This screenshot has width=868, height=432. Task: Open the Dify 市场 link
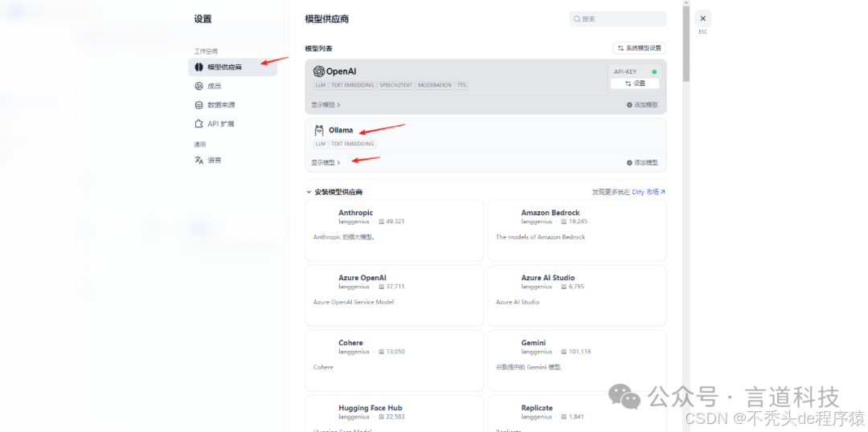[x=649, y=192]
